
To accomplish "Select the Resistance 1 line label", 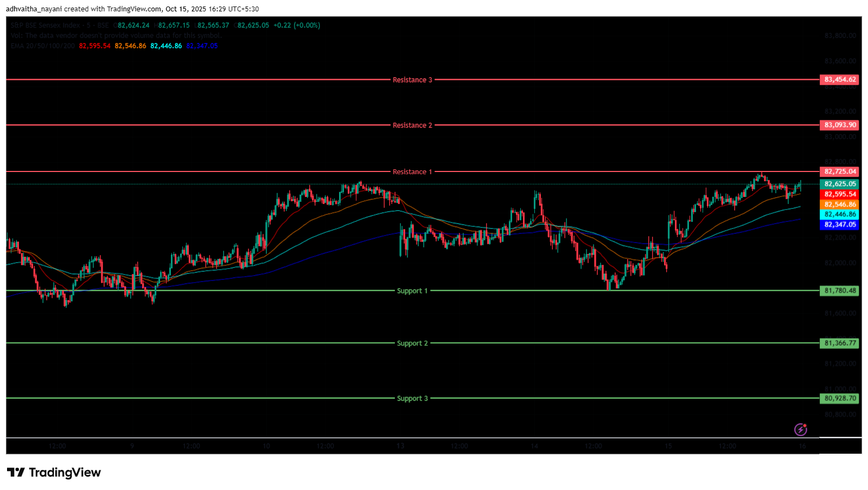I will coord(412,172).
